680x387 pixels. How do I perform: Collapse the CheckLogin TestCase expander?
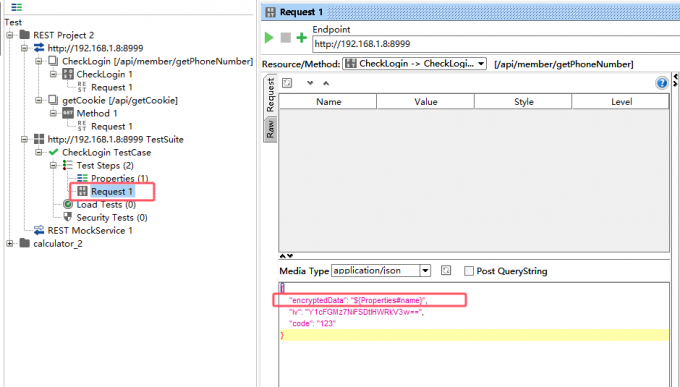click(39, 152)
